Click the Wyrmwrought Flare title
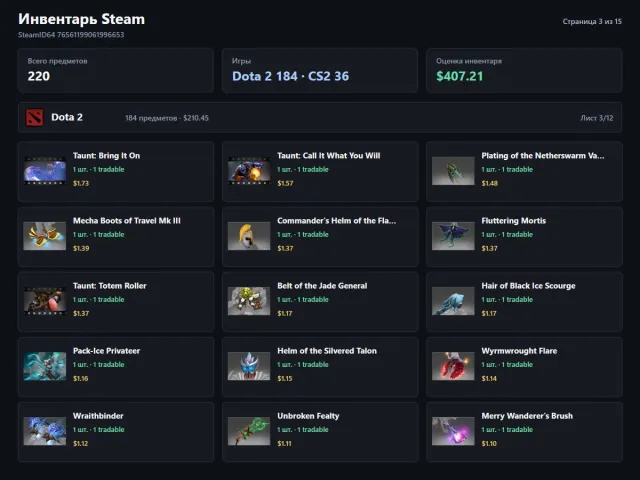The image size is (640, 480). [519, 351]
